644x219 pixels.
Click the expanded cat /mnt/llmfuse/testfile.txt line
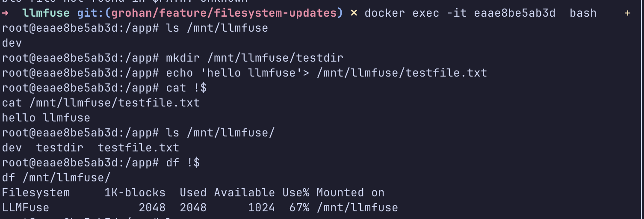(x=101, y=103)
